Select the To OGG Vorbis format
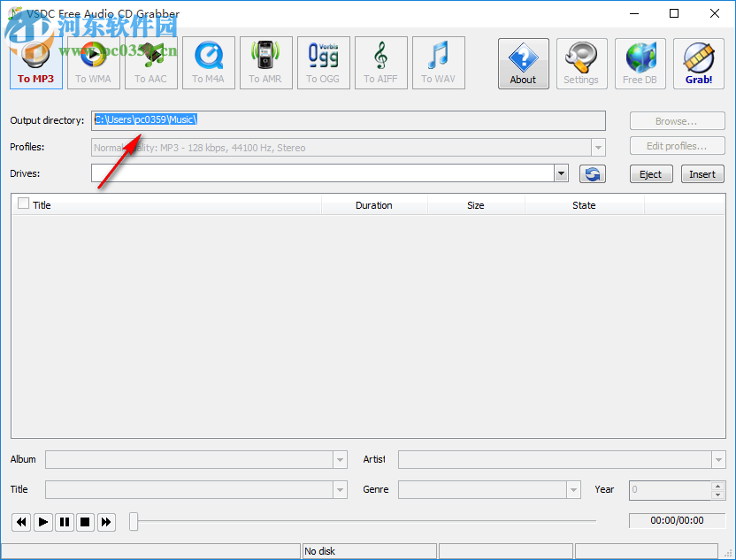This screenshot has height=560, width=736. click(323, 62)
